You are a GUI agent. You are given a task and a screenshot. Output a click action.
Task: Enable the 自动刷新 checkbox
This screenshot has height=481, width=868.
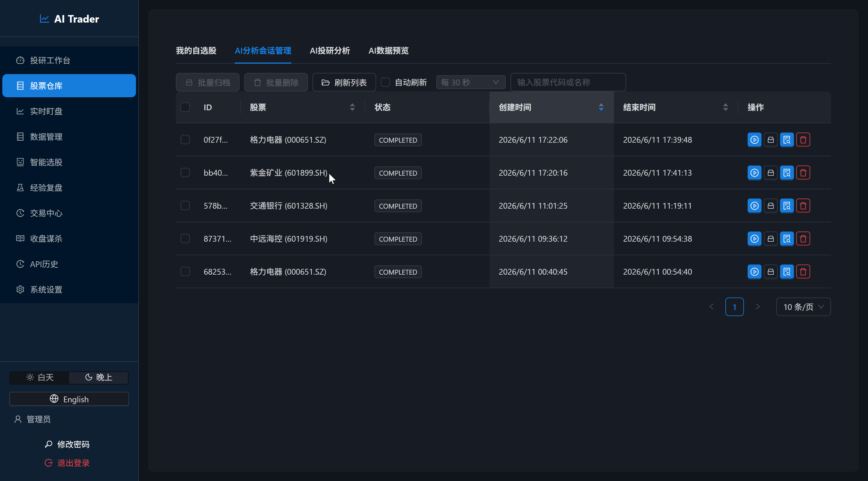385,82
